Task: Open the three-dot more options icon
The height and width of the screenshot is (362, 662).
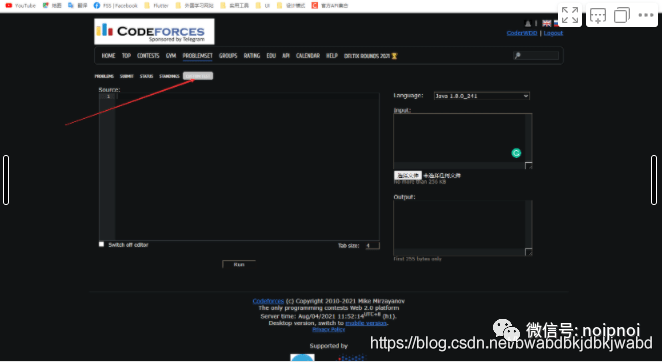Action: [646, 15]
